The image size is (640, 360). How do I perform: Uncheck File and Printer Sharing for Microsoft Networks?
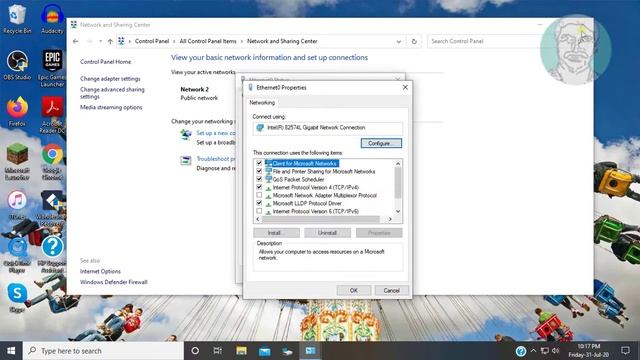pos(259,171)
